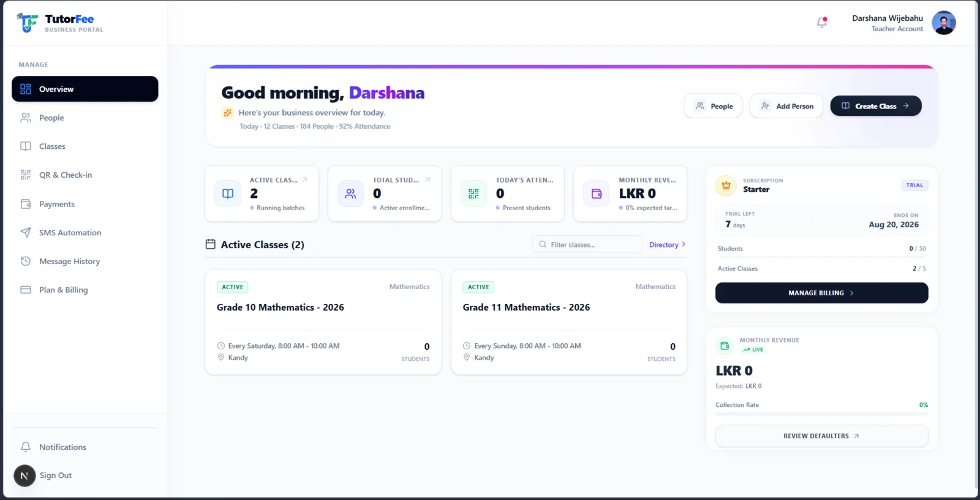
Task: Click the Every Saturday schedule text
Action: tap(284, 346)
